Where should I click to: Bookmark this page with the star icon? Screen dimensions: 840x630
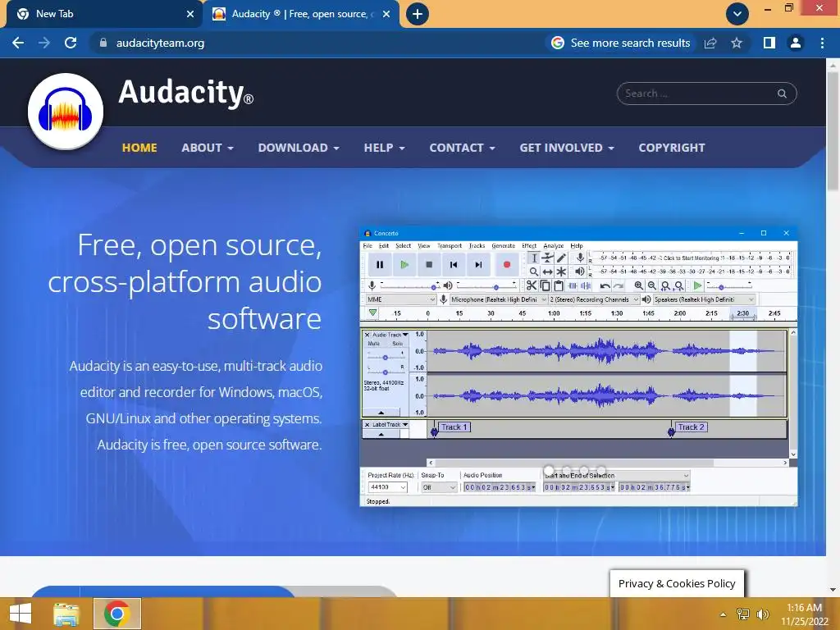pos(737,43)
